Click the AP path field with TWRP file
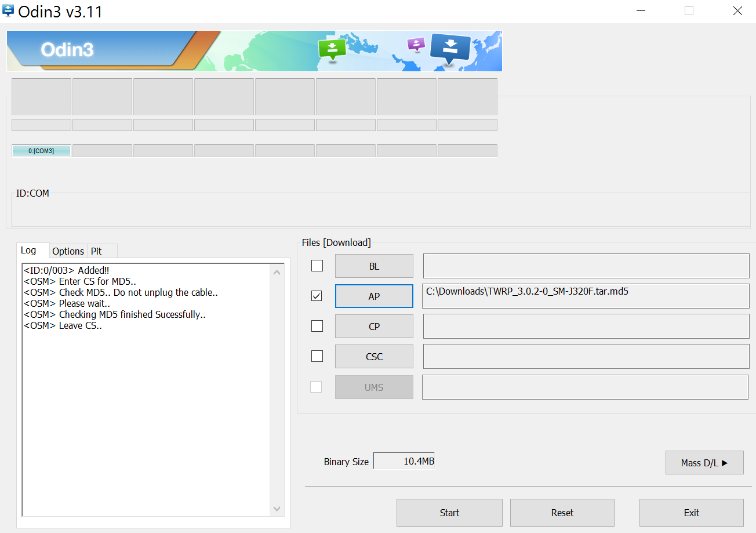This screenshot has width=756, height=533. [x=586, y=296]
